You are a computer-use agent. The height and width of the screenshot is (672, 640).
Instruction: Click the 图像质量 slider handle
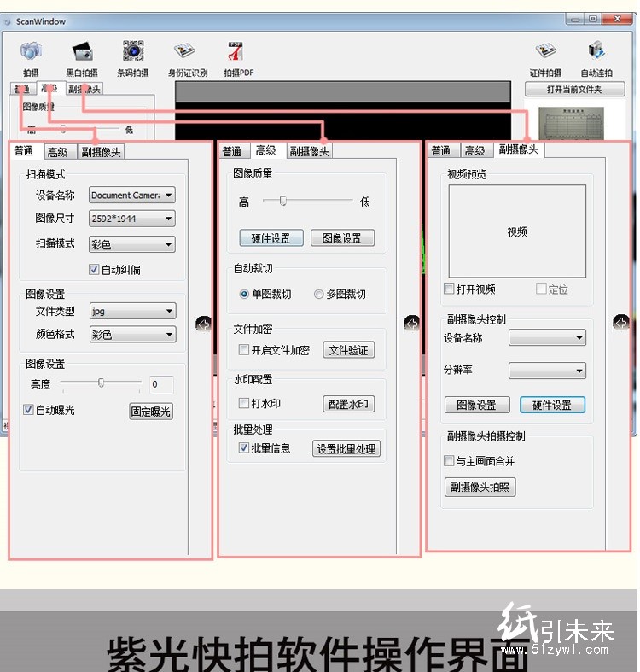282,201
